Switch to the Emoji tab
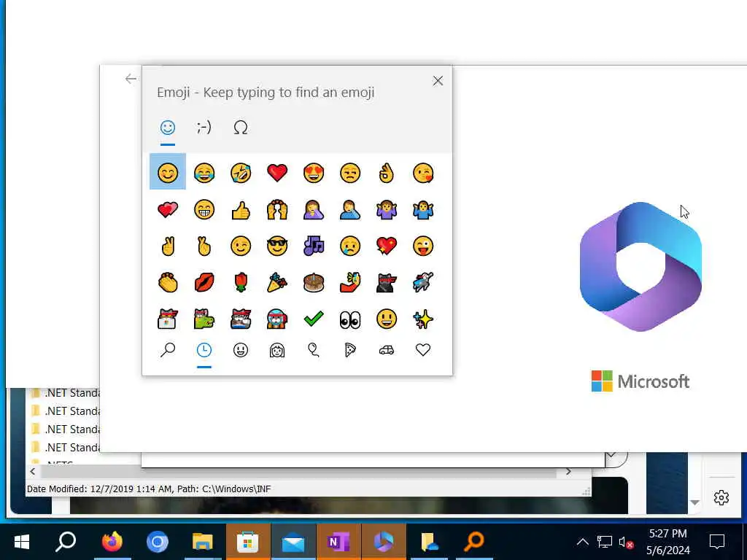Image resolution: width=747 pixels, height=560 pixels. [x=168, y=128]
